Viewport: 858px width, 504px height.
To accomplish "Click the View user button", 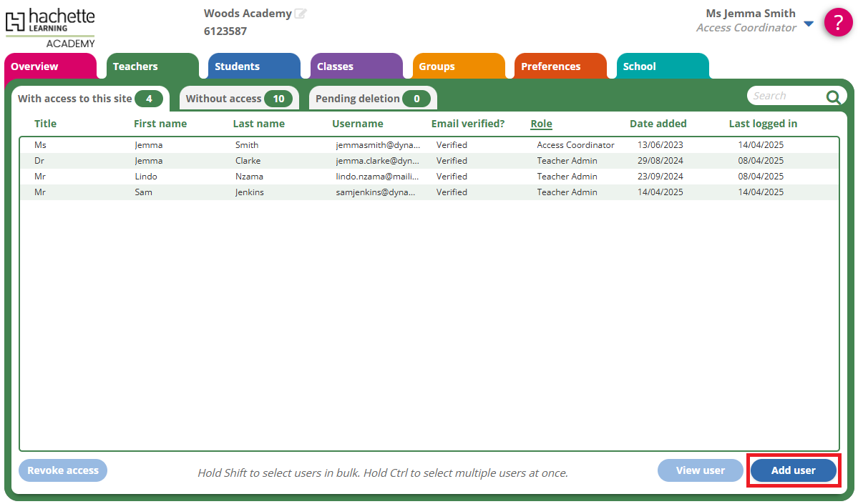I will (x=700, y=470).
